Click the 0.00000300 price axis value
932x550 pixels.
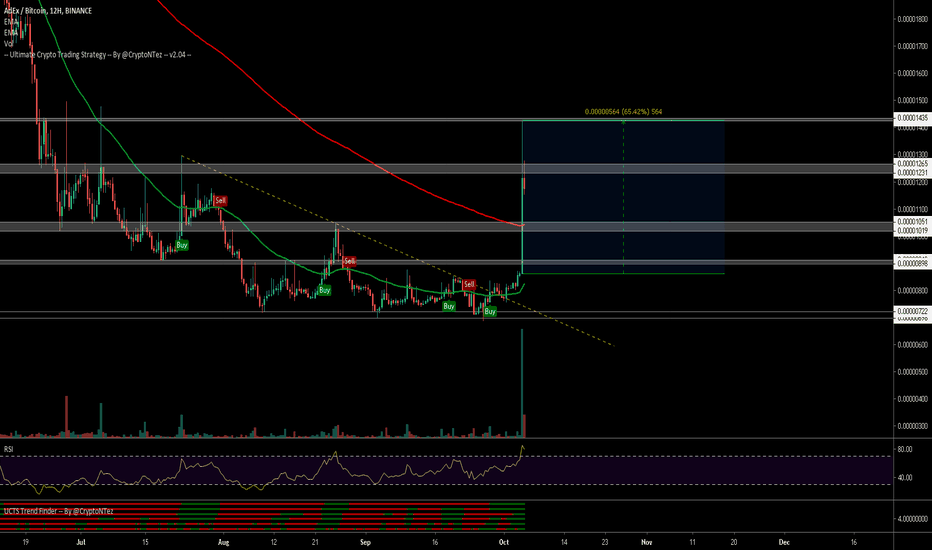[x=912, y=426]
